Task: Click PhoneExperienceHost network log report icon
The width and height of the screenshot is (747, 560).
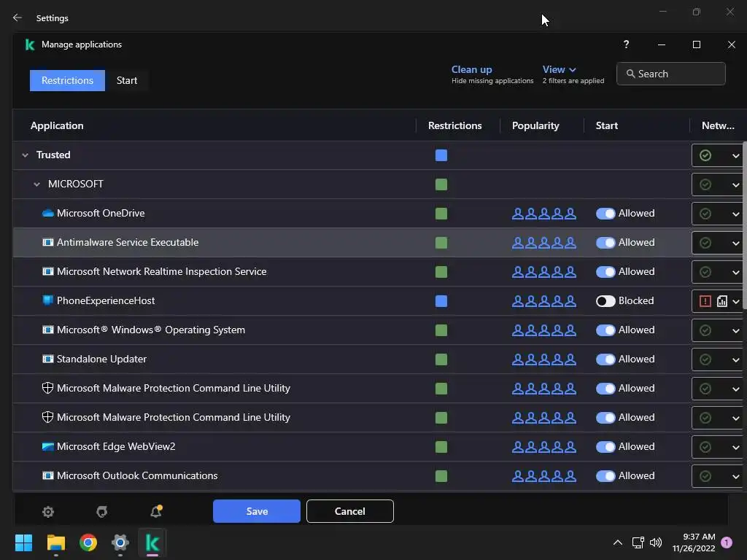Action: click(x=721, y=301)
